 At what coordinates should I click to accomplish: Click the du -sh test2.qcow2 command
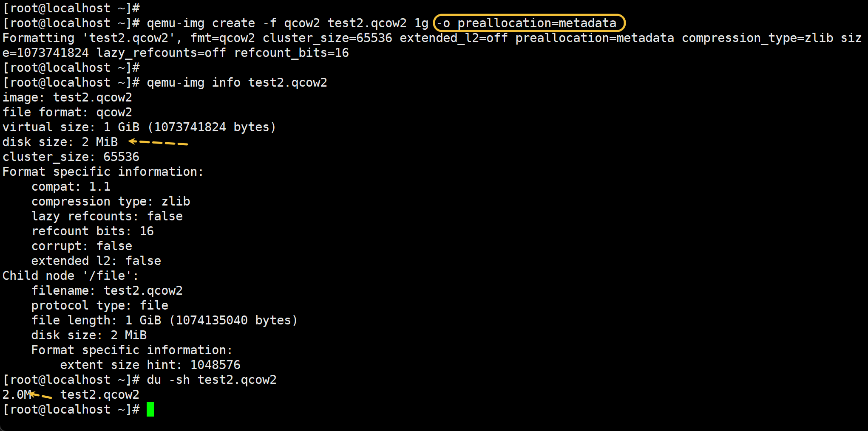click(211, 380)
